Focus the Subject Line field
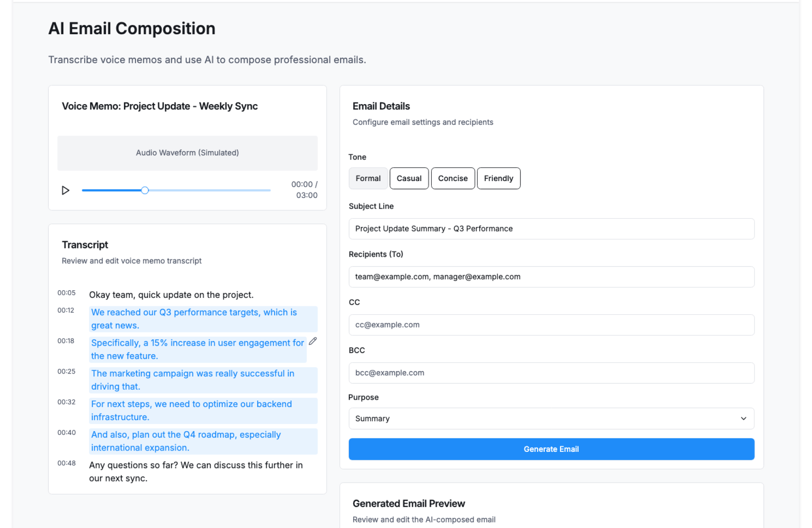The width and height of the screenshot is (812, 528). click(x=551, y=229)
